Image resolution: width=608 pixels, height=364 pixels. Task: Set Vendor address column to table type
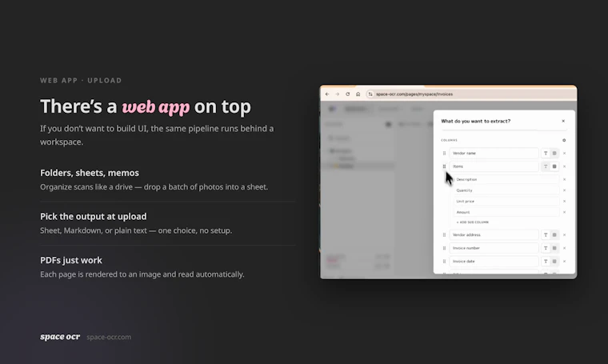[554, 235]
